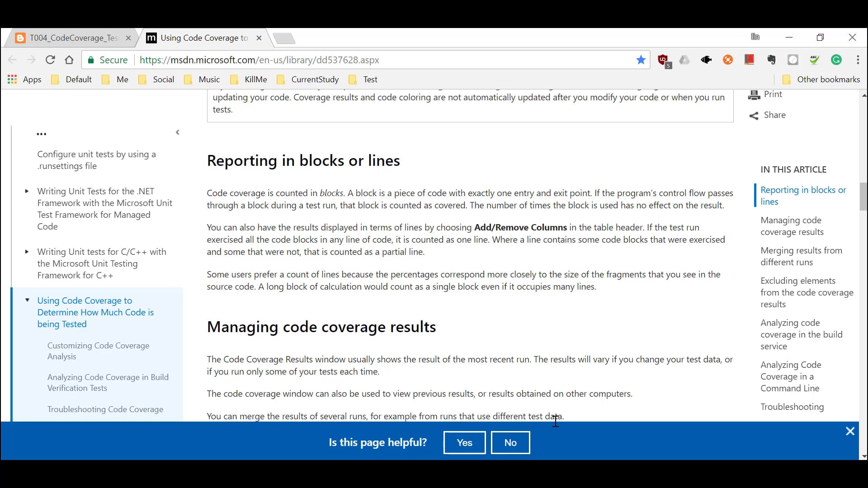Answer Yes to 'Is this page helpful?'
Image resolution: width=868 pixels, height=488 pixels.
[464, 442]
